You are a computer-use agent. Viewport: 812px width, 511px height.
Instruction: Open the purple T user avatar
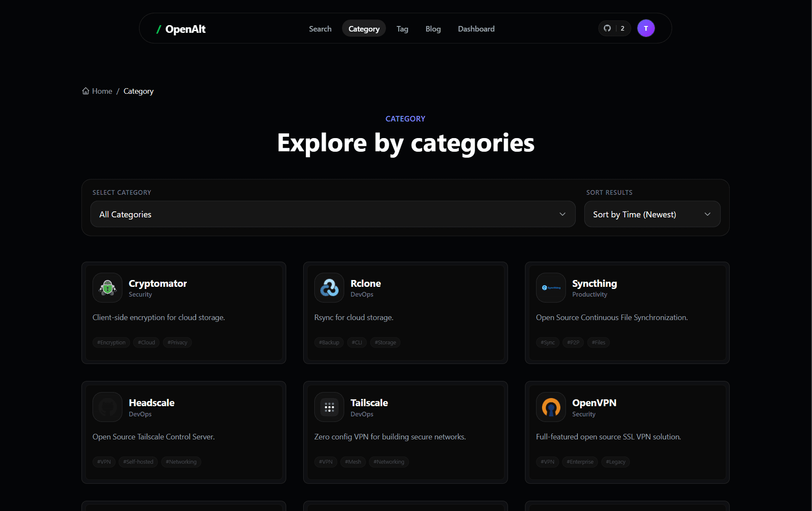point(646,29)
